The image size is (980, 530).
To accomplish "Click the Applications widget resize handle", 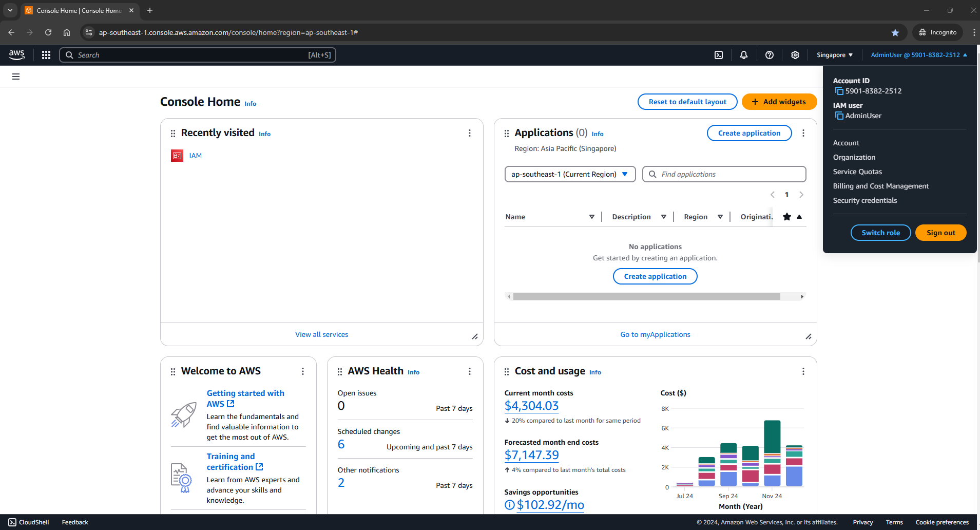I will click(809, 337).
